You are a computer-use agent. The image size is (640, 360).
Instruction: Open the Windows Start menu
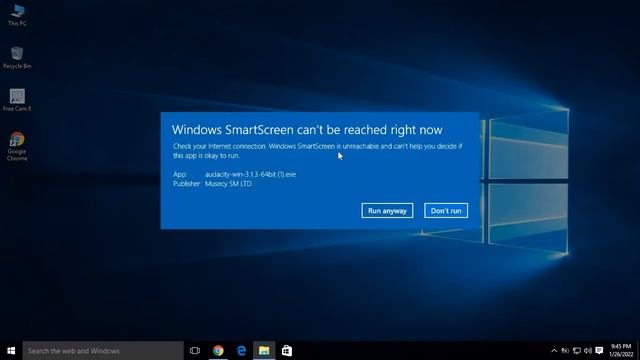tap(11, 351)
